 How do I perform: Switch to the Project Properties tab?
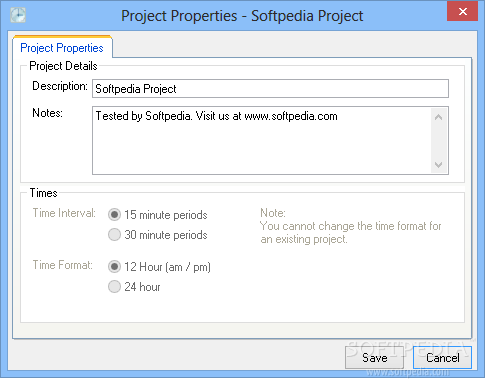(62, 48)
